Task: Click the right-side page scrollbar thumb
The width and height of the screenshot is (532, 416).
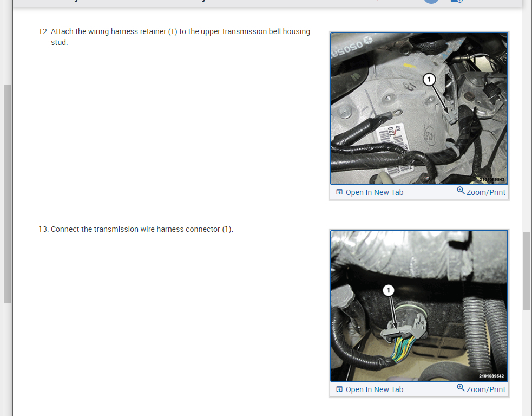Action: (x=527, y=271)
